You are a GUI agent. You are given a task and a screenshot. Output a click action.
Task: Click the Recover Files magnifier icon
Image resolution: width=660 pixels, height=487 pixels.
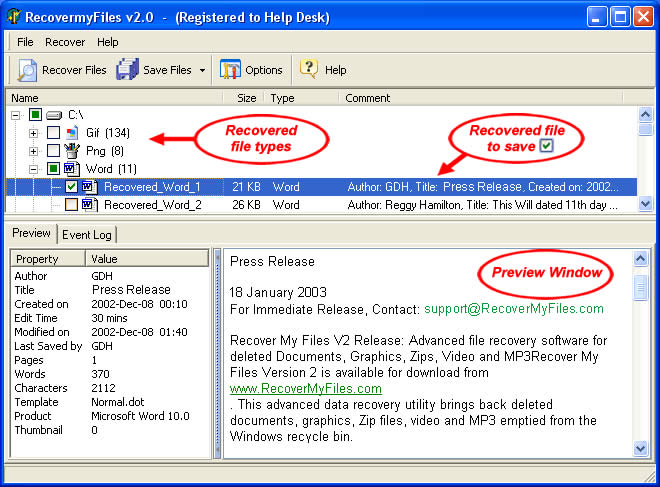[x=27, y=70]
